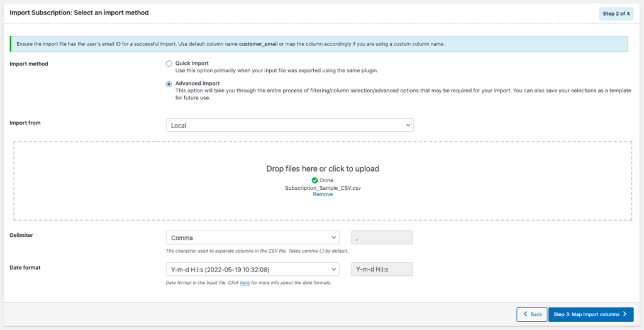
Task: Click the Subscription_Sample_CSV.csv file name
Action: point(323,187)
